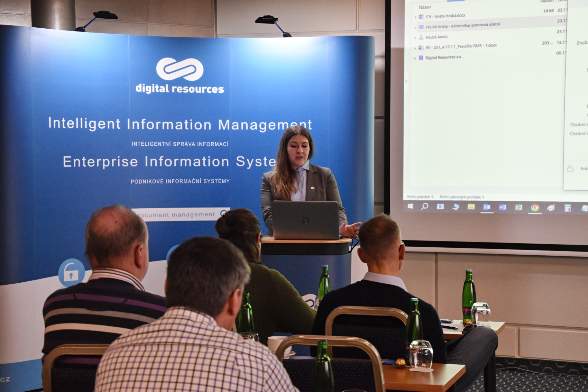The height and width of the screenshot is (392, 588).
Task: Sort by the Velikost column header
Action: coord(547,1)
